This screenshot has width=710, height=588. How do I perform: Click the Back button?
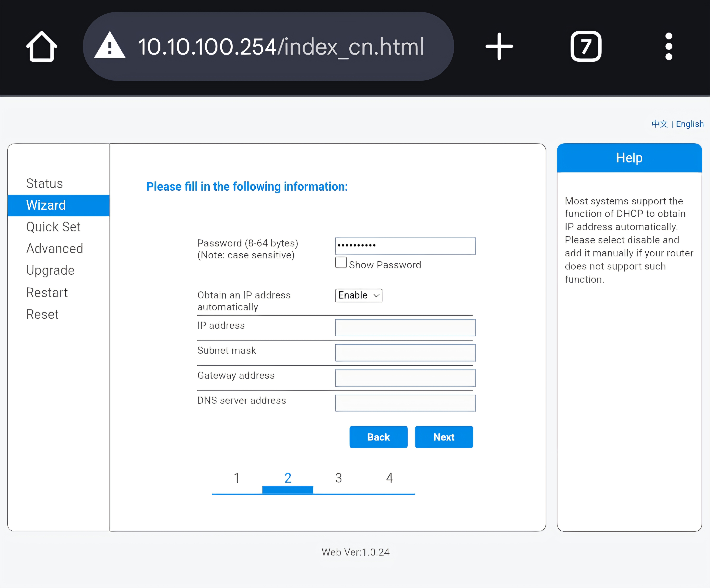point(378,437)
